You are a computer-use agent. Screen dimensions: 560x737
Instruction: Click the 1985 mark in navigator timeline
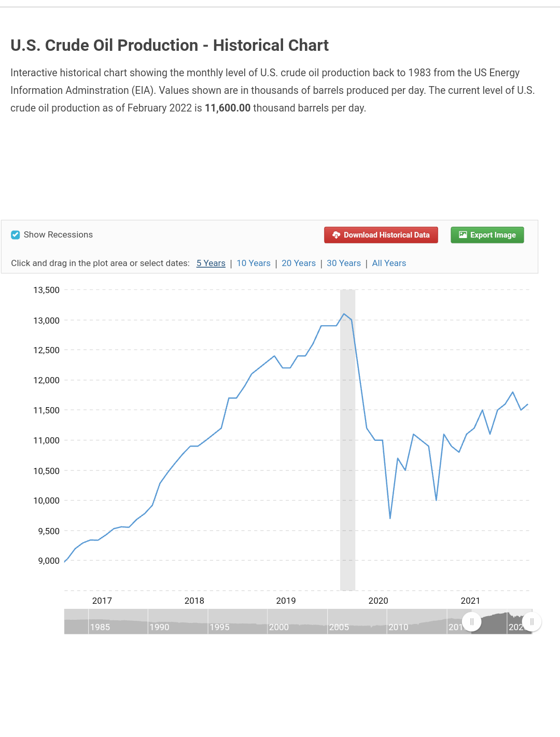100,627
